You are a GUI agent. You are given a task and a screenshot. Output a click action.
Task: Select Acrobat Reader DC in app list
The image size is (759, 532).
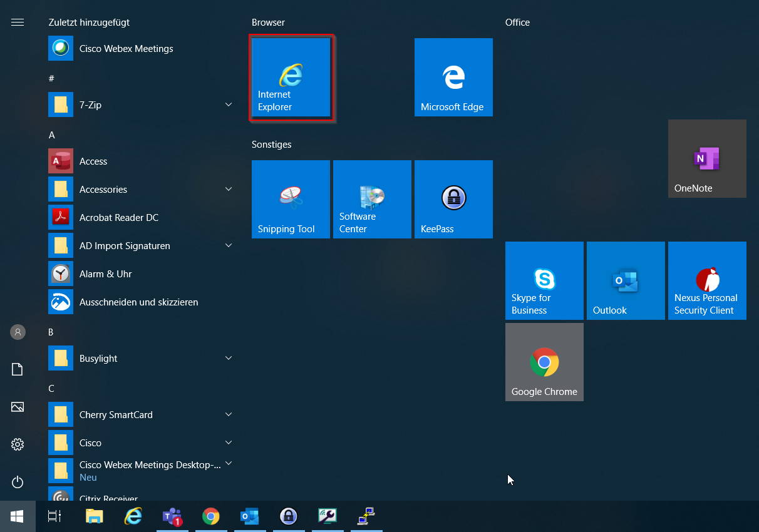(x=118, y=217)
